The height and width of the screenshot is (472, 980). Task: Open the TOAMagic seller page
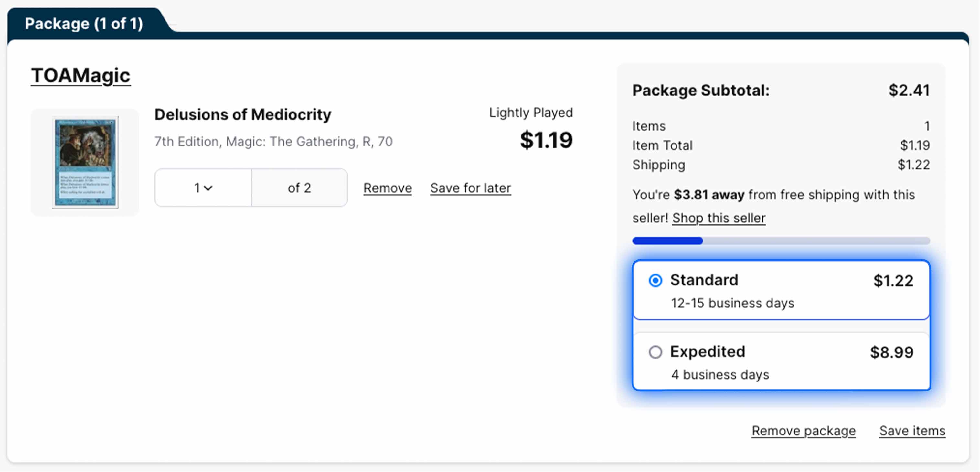tap(80, 75)
